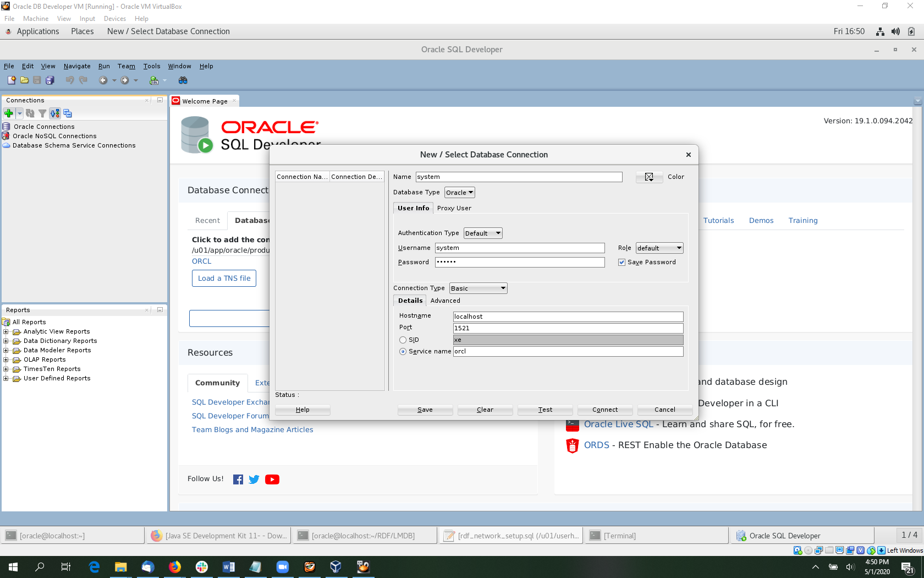
Task: Click the Test button
Action: click(x=544, y=410)
